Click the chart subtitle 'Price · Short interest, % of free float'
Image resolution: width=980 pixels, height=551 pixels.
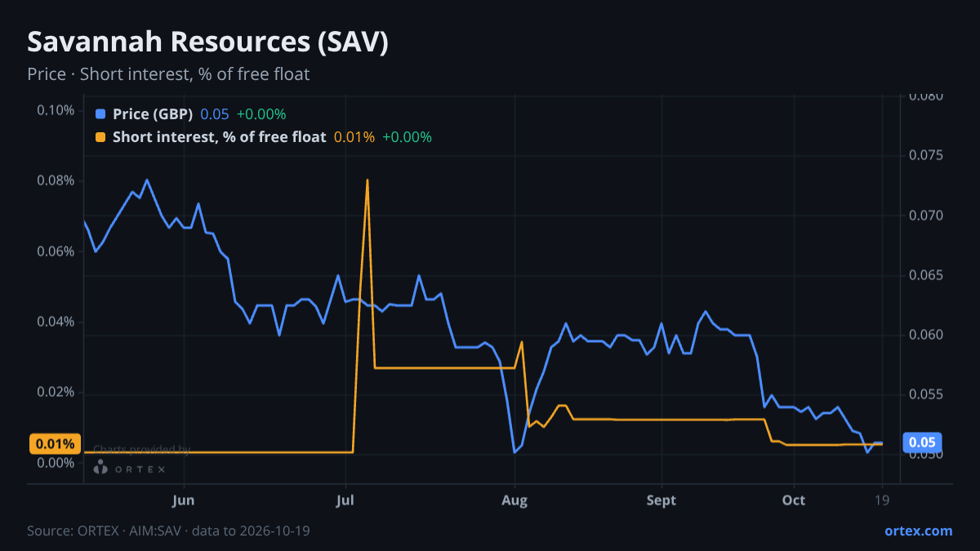pos(168,74)
